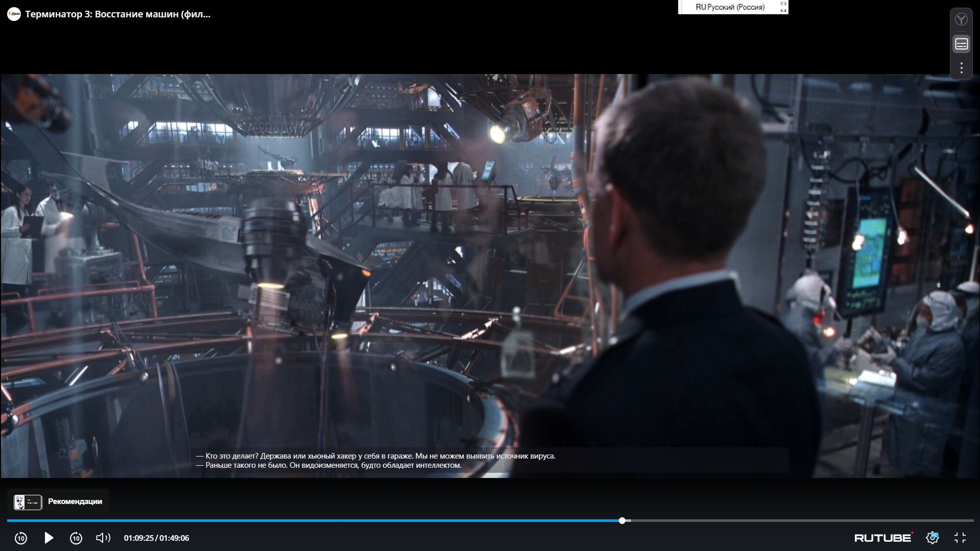
Task: Seek to the video's end on timeline
Action: (x=972, y=520)
